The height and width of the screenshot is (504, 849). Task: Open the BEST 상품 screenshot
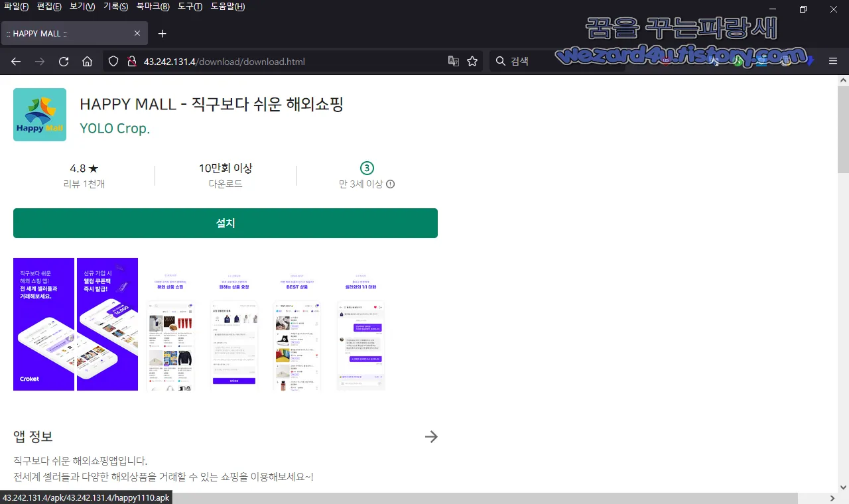point(297,324)
